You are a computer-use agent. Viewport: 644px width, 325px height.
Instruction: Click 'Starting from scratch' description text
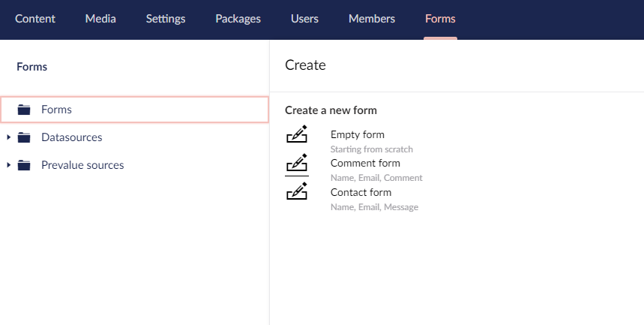372,149
